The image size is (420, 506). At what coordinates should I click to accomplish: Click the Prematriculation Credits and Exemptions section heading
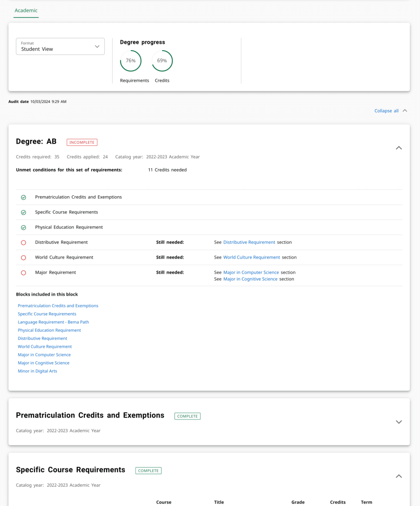pyautogui.click(x=90, y=415)
